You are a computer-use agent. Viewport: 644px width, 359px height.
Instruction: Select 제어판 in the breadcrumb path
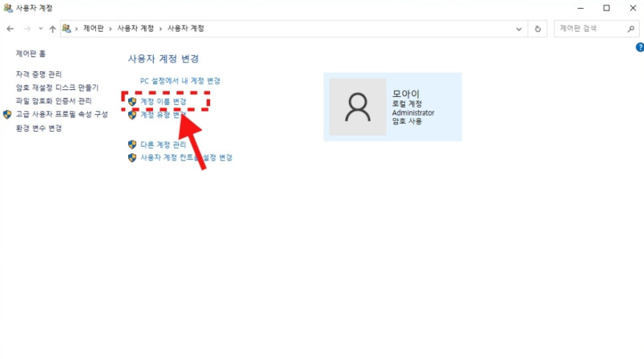pyautogui.click(x=93, y=28)
